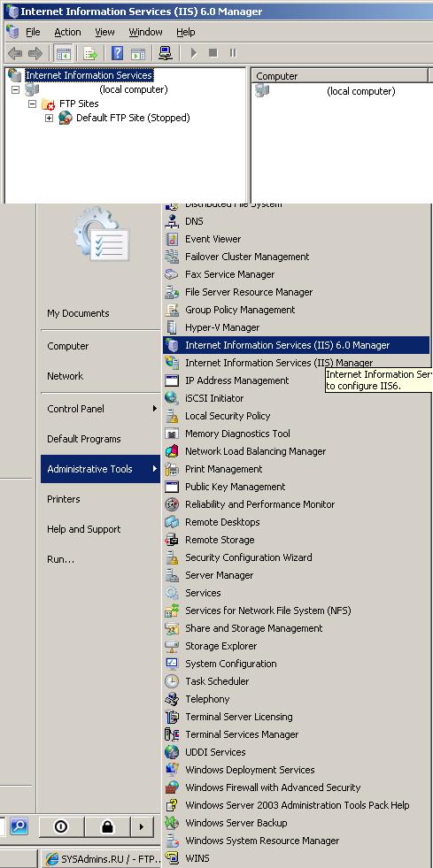Viewport: 433px width, 868px height.
Task: Click the Export List toolbar icon
Action: pos(90,54)
